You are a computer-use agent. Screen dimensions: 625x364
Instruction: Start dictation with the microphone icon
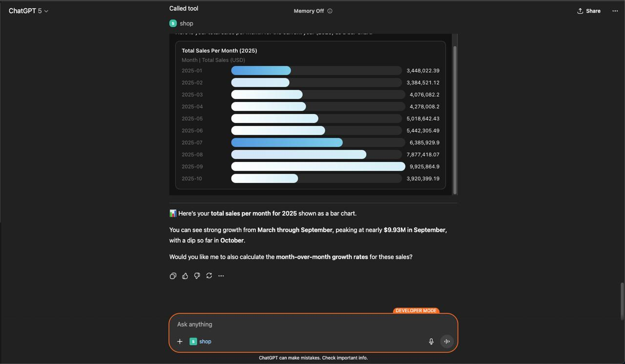point(431,342)
